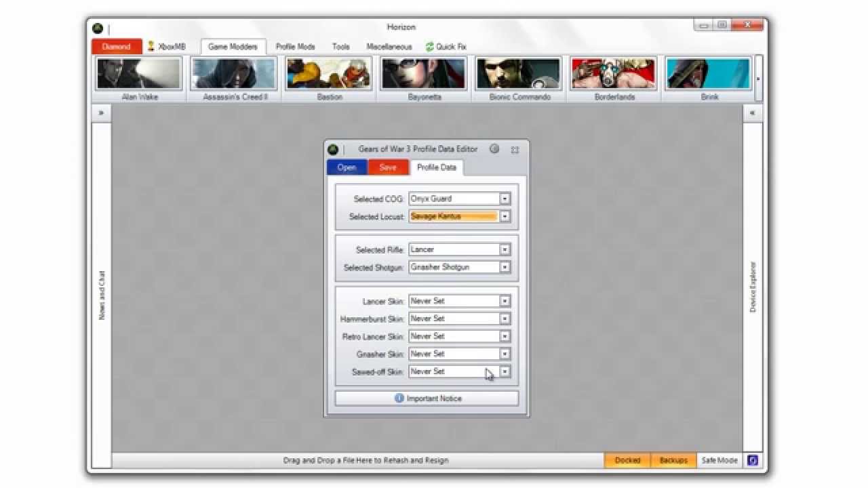This screenshot has width=868, height=488.
Task: Open the Brink game modder
Action: pos(709,79)
